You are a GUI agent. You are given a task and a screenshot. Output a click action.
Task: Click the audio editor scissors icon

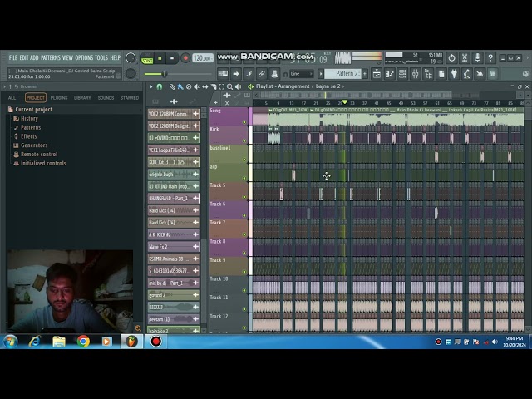[465, 58]
